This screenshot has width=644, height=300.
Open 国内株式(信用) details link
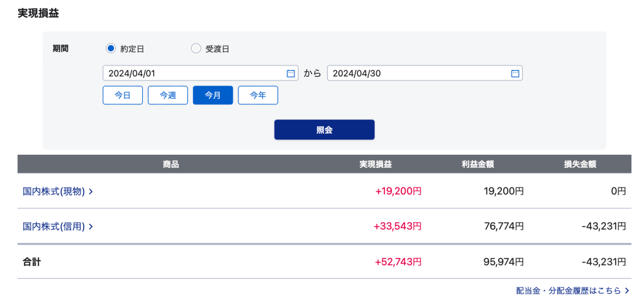coord(53,226)
